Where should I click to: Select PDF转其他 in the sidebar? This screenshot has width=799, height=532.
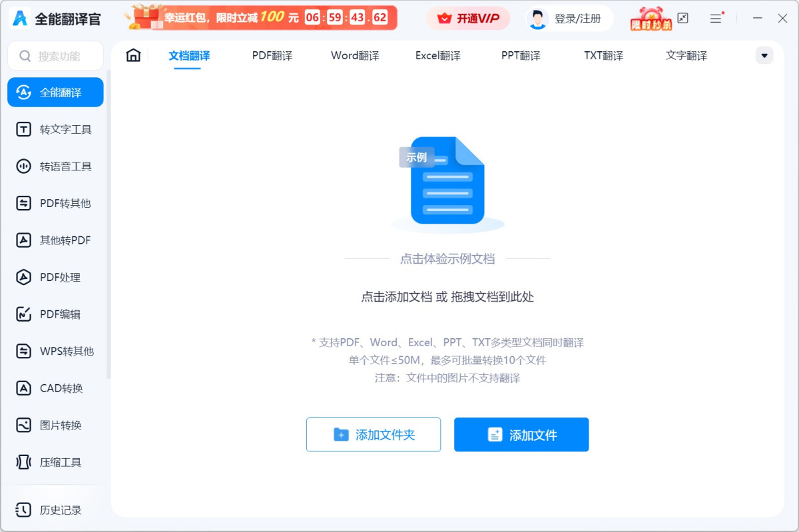click(x=55, y=203)
